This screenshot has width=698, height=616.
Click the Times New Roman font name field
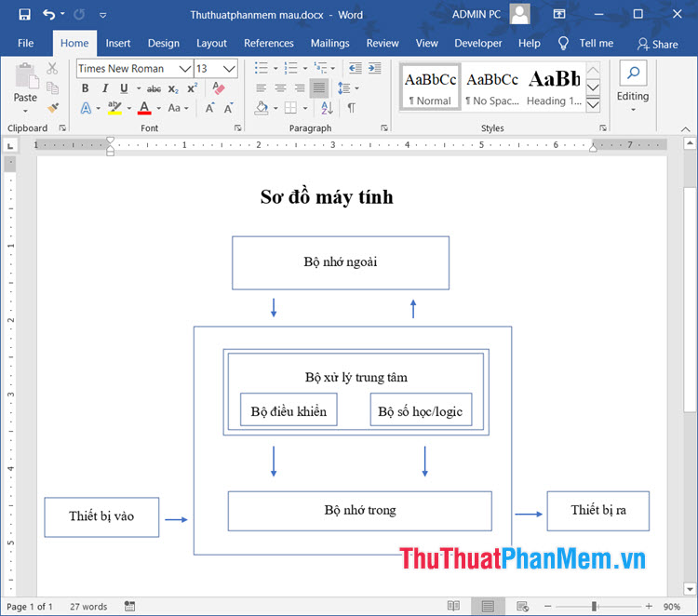(x=128, y=69)
